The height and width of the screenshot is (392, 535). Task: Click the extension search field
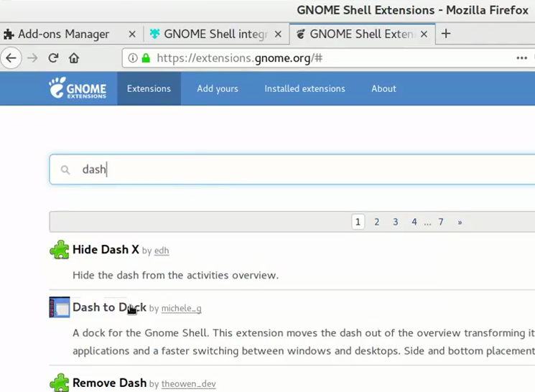[x=287, y=169]
